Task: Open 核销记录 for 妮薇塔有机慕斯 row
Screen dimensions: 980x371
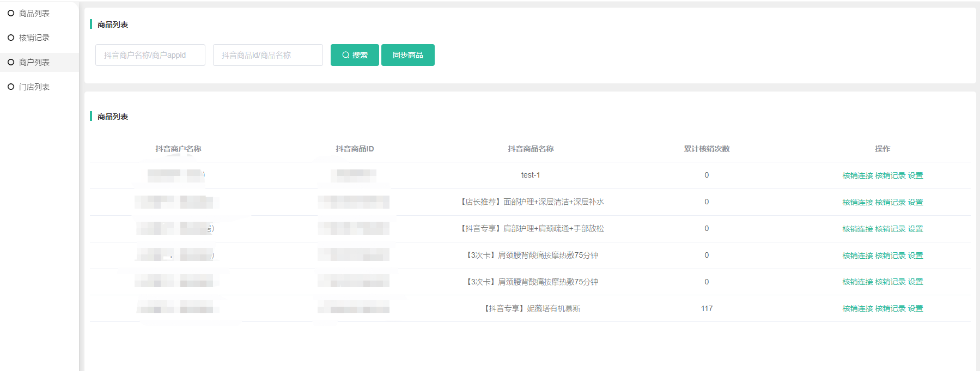Action: pyautogui.click(x=890, y=308)
